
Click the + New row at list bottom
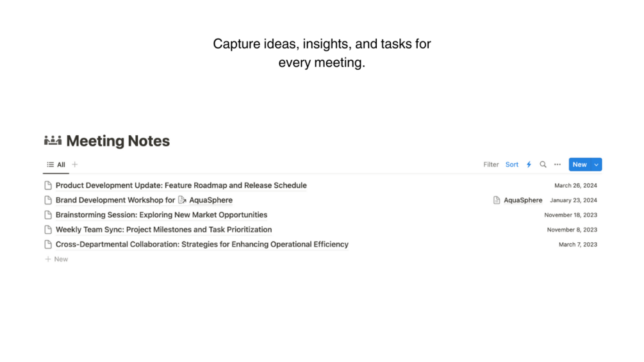pos(56,259)
